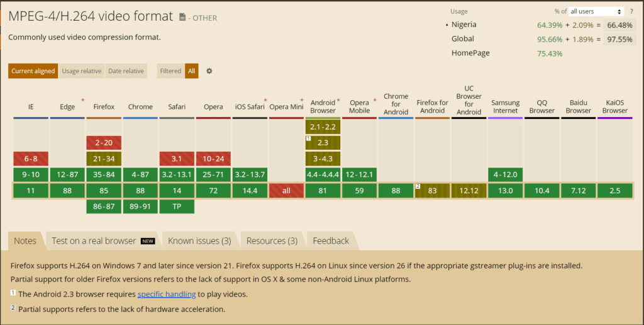Switch to Usage relative view
Image resolution: width=644 pixels, height=325 pixels.
[81, 71]
